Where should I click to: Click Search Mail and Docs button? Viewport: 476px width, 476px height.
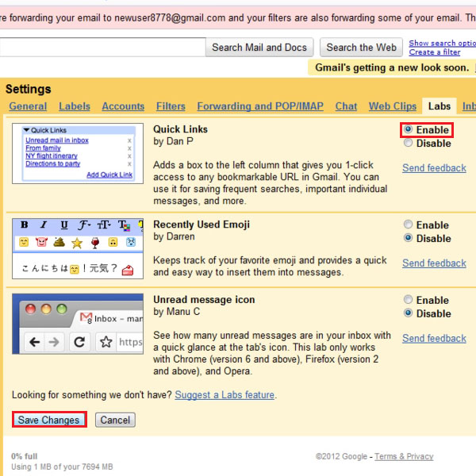pyautogui.click(x=259, y=48)
